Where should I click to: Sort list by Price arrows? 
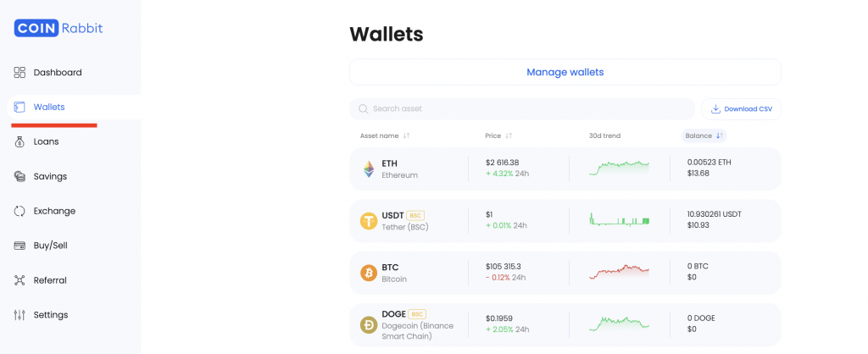point(509,136)
